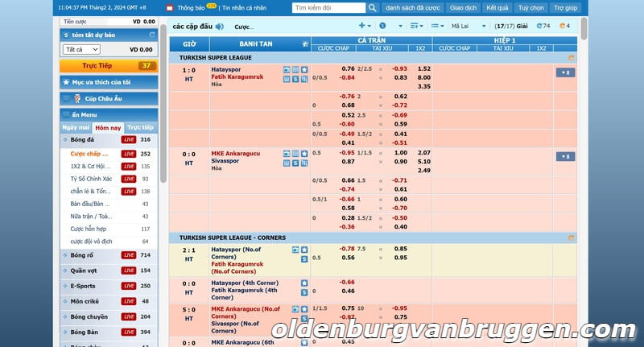Click the star icon in BANH TAN header
The image size is (644, 347).
click(305, 44)
